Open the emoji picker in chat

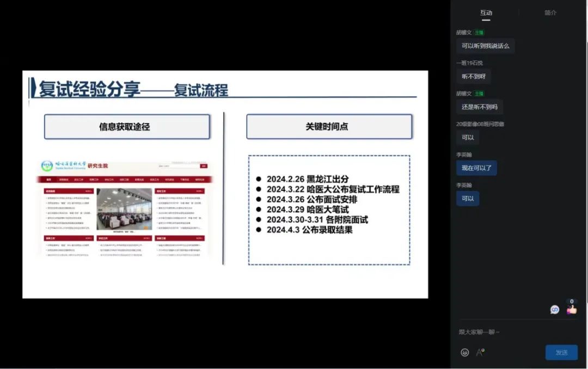click(x=464, y=352)
